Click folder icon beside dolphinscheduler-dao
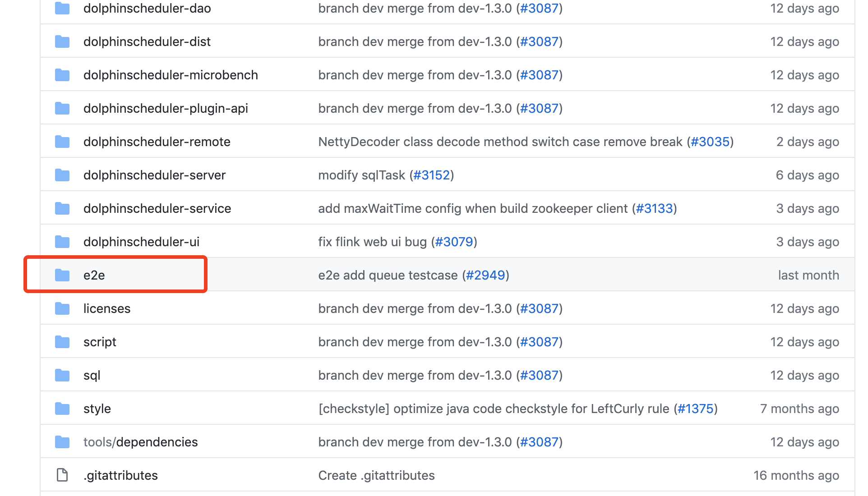Screen dimensions: 868x496 [62, 8]
